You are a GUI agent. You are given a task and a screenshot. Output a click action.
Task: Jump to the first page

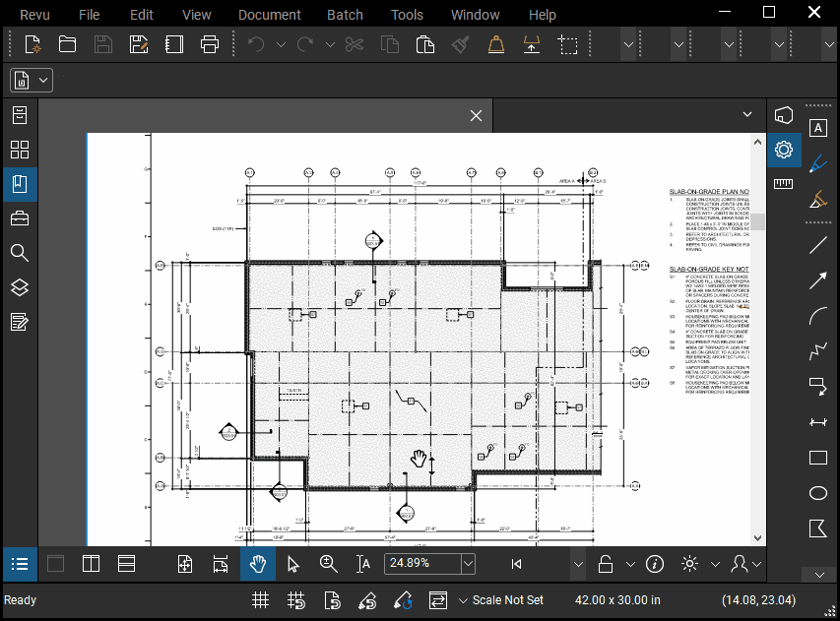point(516,564)
